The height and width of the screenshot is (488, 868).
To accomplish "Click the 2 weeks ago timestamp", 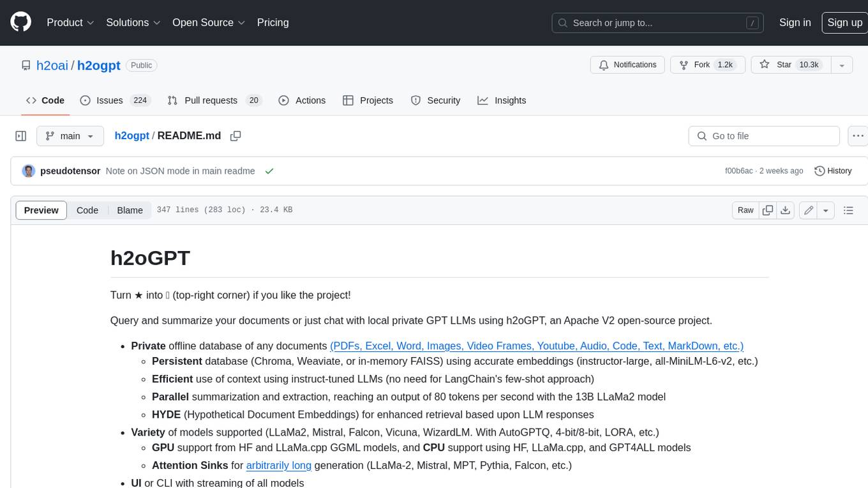I will click(781, 171).
